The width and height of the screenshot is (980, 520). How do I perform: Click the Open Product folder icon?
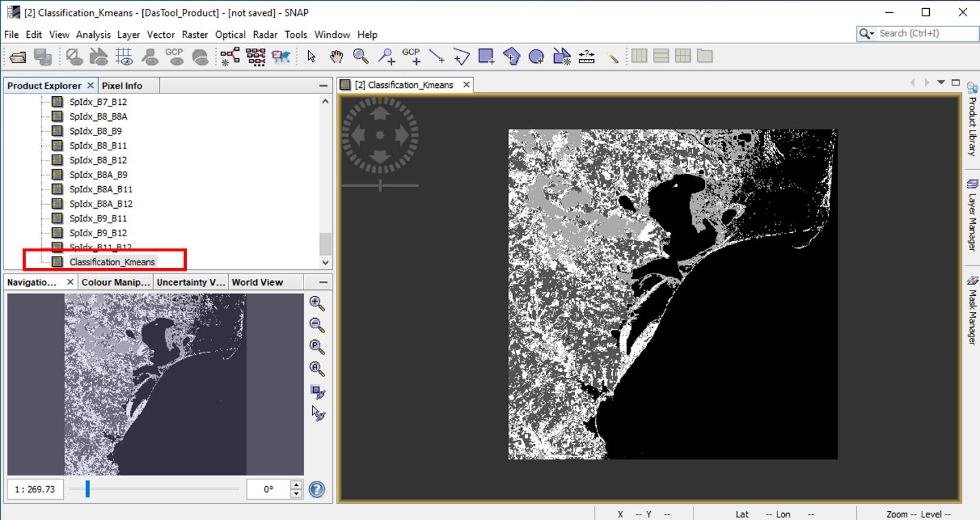click(x=19, y=57)
